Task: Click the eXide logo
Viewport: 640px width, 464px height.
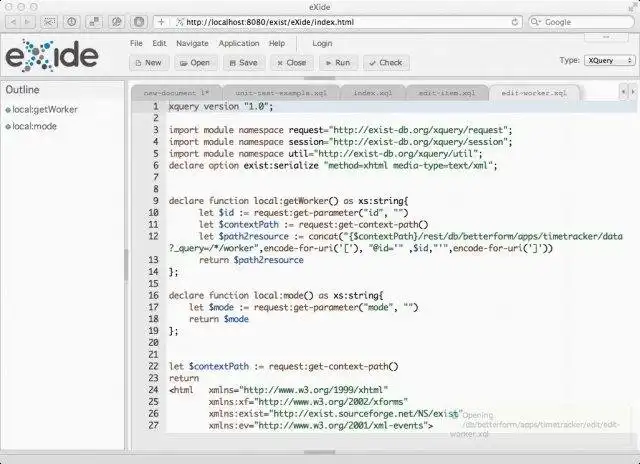Action: point(52,56)
